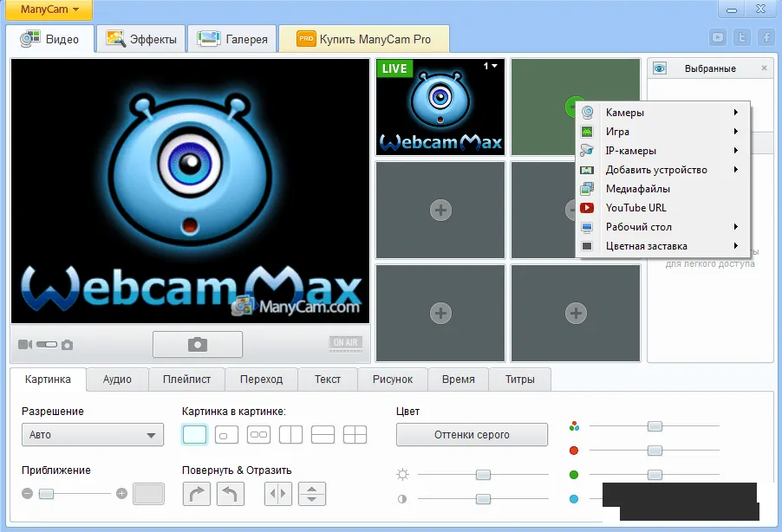782x532 pixels.
Task: Click the Оттенки серого button
Action: (x=472, y=435)
